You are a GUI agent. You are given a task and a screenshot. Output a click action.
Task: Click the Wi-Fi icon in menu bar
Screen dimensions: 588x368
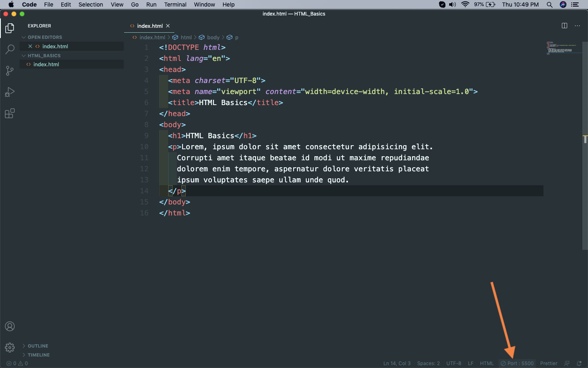[x=465, y=4]
